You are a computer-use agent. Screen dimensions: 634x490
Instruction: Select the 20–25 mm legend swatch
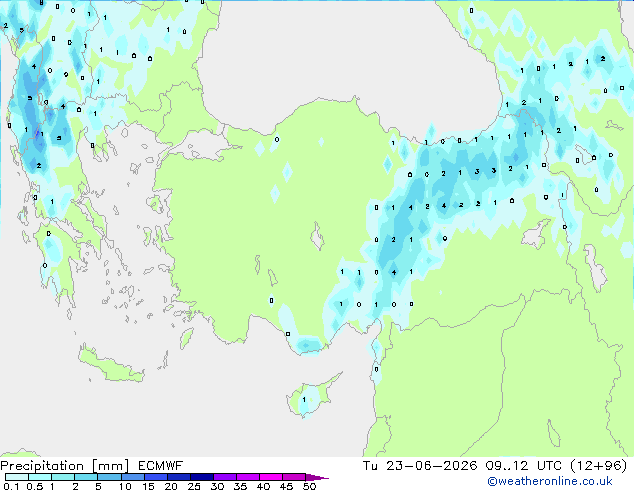pyautogui.click(x=178, y=477)
